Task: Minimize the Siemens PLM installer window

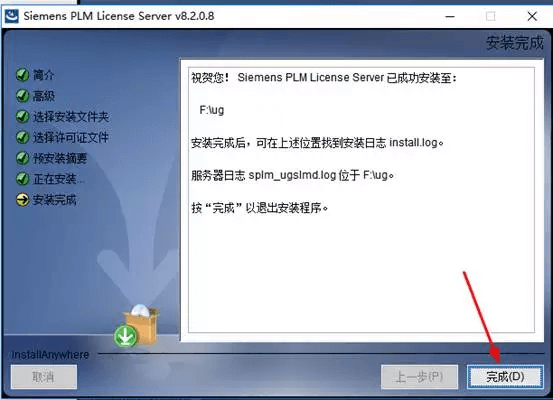Action: point(450,16)
